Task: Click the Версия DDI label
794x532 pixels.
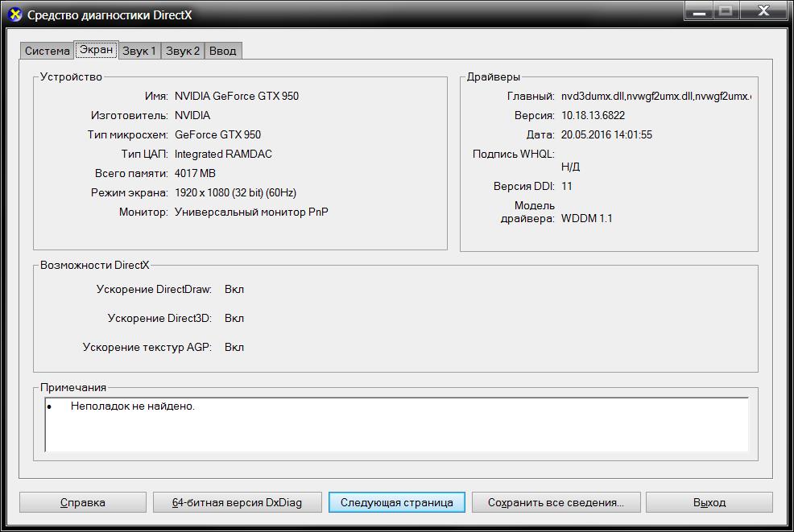Action: point(524,186)
